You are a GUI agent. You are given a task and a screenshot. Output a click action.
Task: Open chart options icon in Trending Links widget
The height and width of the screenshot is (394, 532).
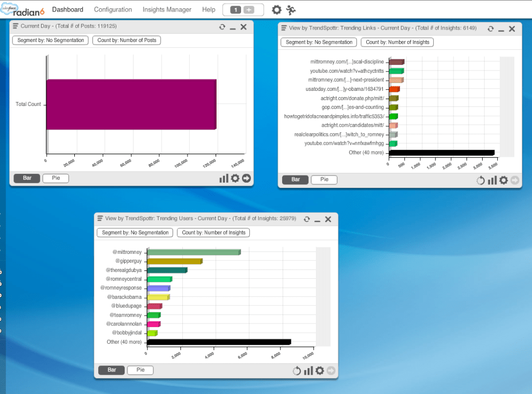(x=493, y=180)
